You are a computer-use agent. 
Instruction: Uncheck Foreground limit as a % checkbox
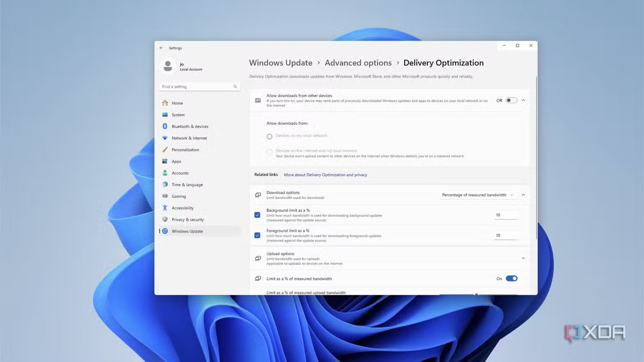point(257,235)
